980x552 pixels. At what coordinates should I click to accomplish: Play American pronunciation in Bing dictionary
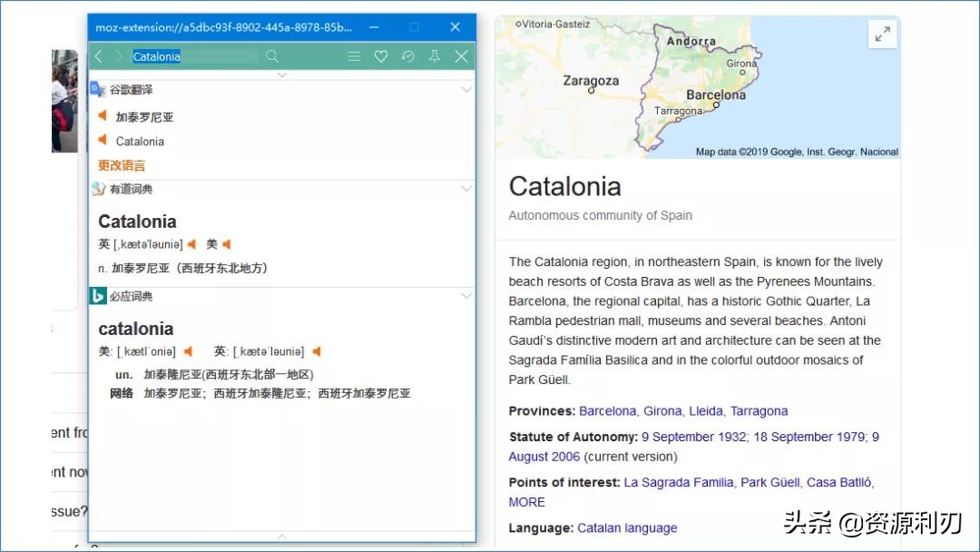188,351
